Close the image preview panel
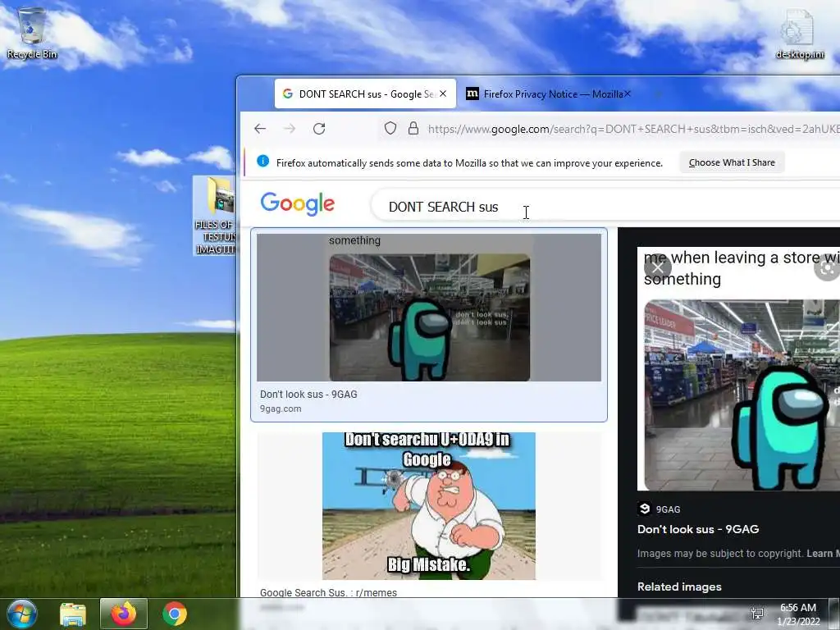 coord(657,267)
